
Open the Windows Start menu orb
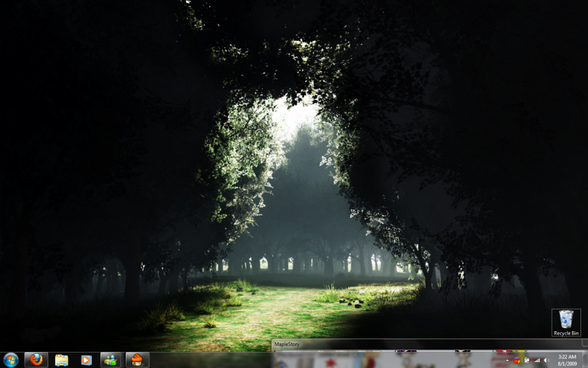tap(10, 360)
